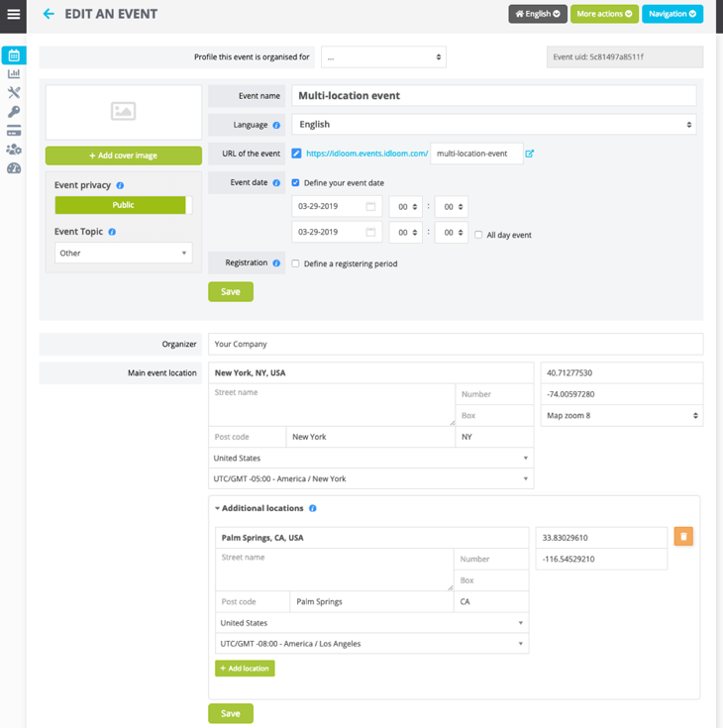Screen dimensions: 723x728
Task: Open the tools sidebar icon
Action: pos(14,93)
